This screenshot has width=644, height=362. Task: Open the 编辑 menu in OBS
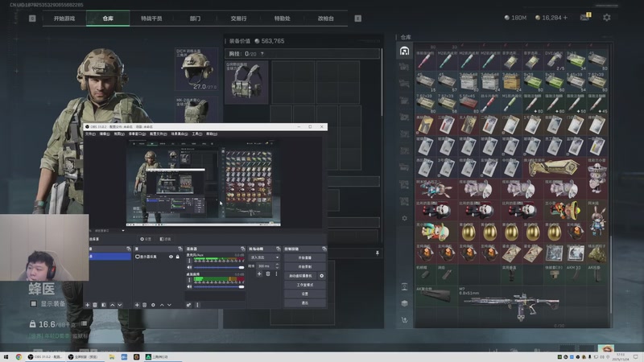pyautogui.click(x=105, y=134)
